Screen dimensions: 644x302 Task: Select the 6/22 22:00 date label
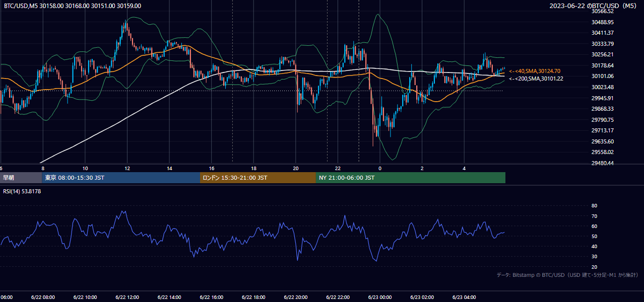pyautogui.click(x=338, y=297)
